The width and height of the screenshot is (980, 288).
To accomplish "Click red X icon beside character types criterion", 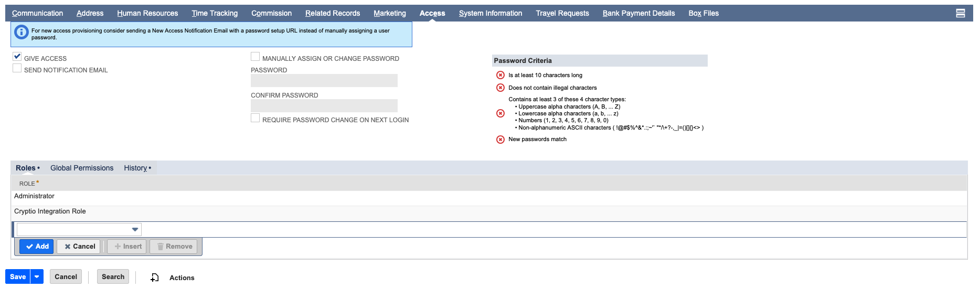I will (x=500, y=113).
